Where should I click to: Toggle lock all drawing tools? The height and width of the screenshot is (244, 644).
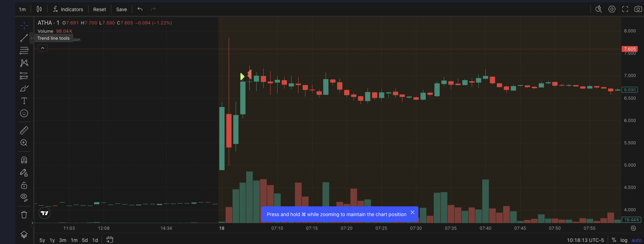click(24, 185)
